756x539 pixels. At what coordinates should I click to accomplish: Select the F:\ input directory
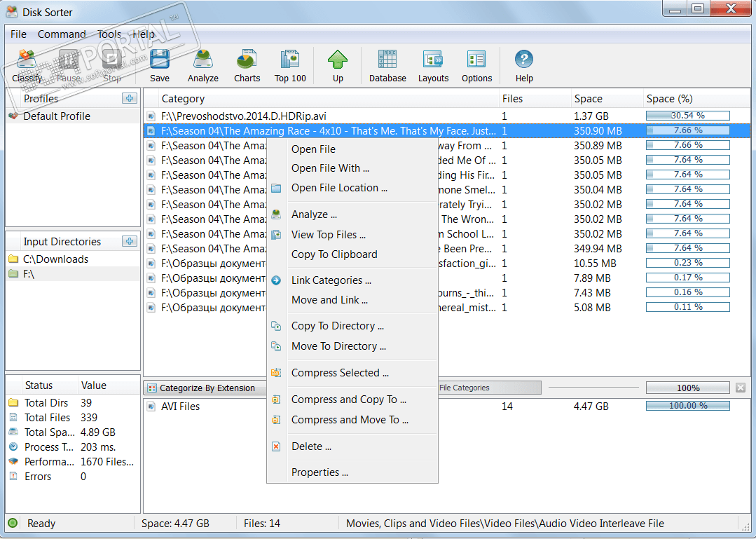[x=73, y=274]
